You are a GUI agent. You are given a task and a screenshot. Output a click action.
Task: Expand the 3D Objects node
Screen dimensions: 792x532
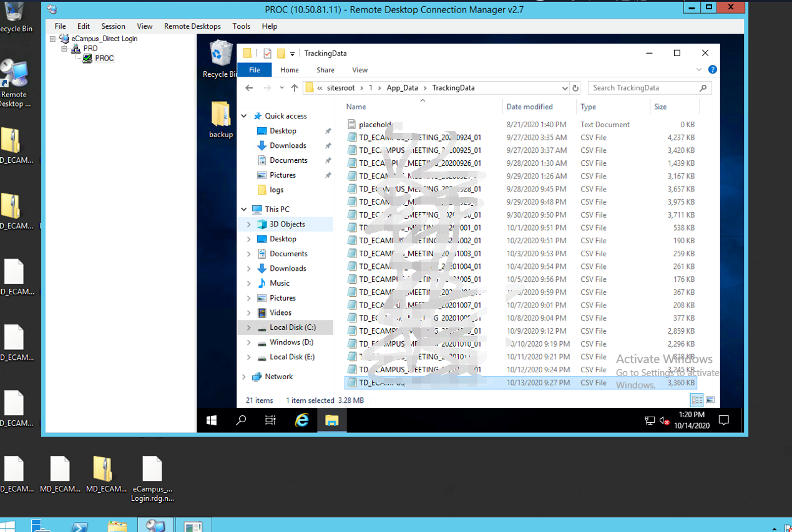[249, 225]
